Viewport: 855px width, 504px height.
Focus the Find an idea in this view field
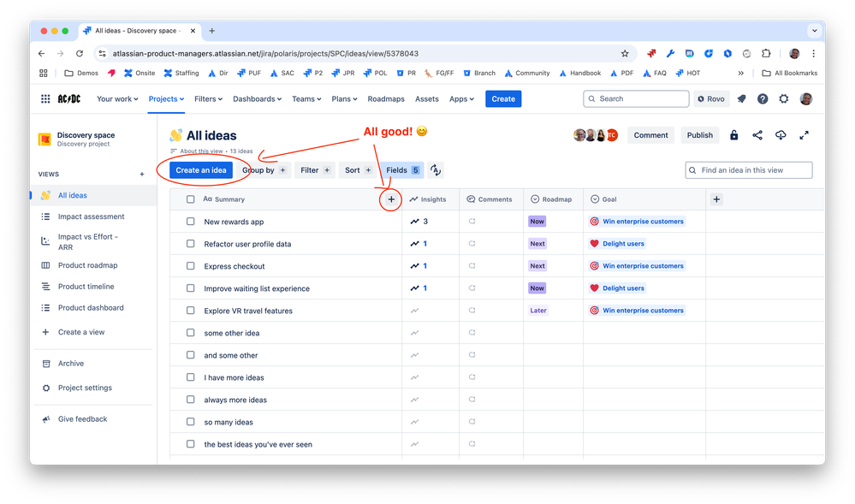coord(749,170)
